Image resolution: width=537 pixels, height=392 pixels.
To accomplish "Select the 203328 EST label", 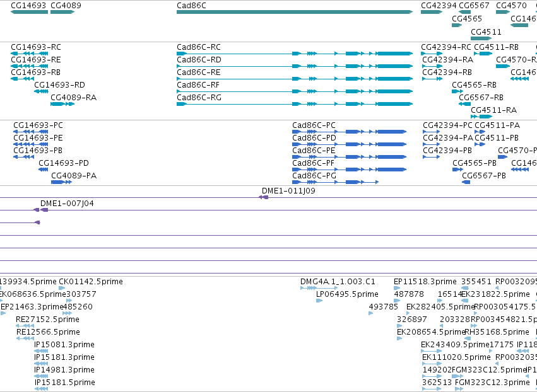I will coord(455,320).
